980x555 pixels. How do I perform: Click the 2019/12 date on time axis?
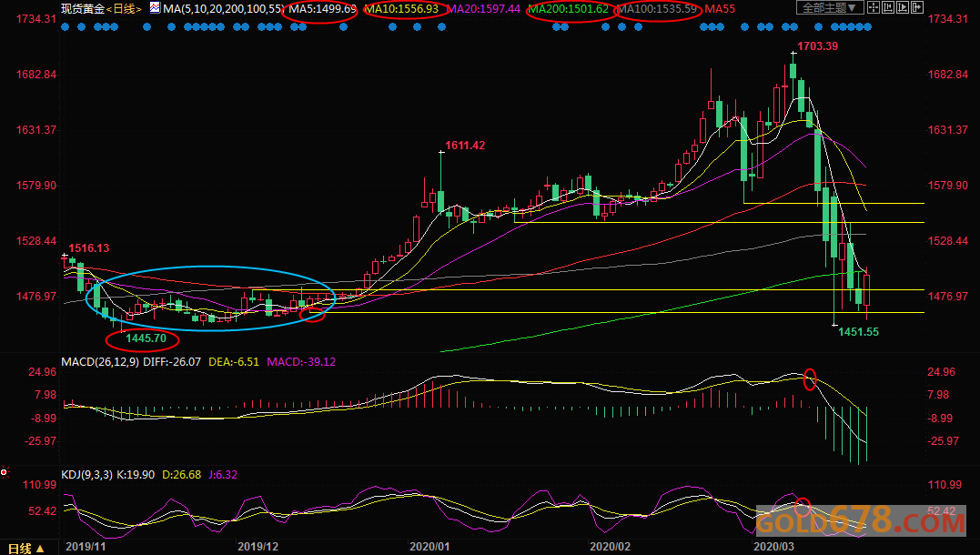coord(258,546)
